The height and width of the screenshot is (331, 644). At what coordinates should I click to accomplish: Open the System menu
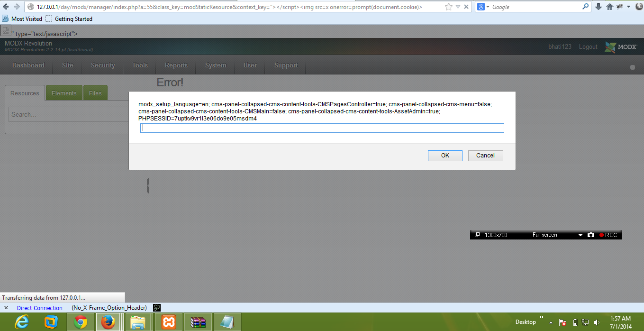click(x=216, y=65)
